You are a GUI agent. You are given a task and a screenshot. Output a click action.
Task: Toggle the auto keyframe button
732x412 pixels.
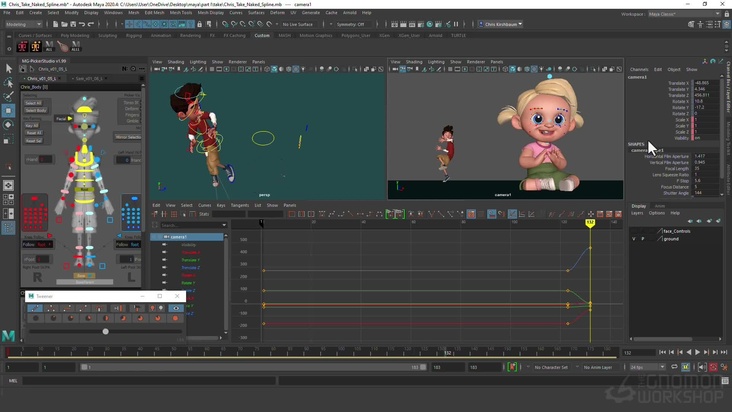[713, 367]
